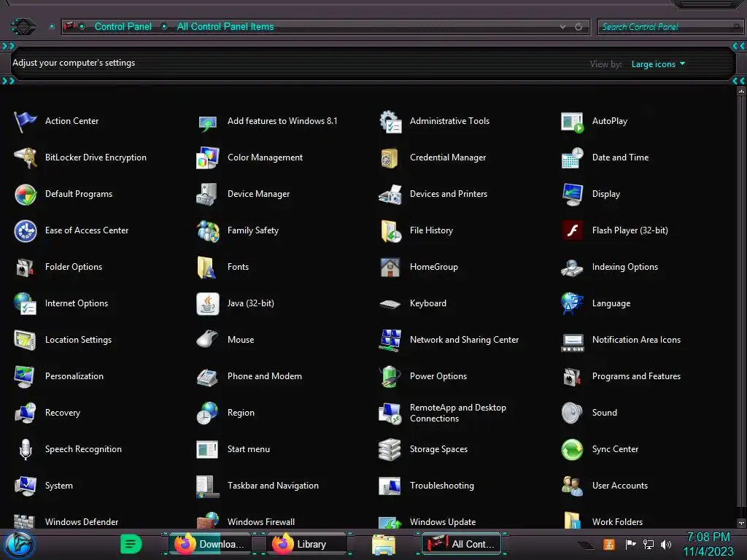The width and height of the screenshot is (747, 560).
Task: Open the Region globe-clock icon
Action: [208, 413]
